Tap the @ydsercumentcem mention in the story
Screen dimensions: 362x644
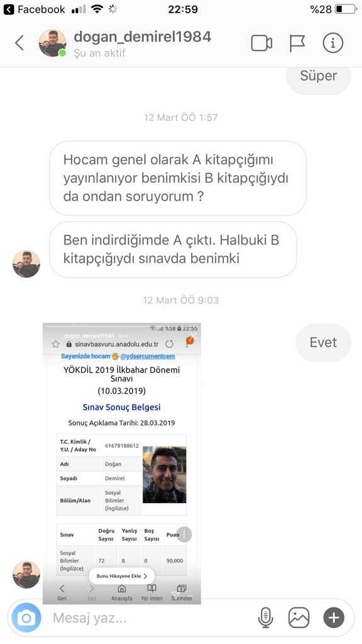pyautogui.click(x=147, y=356)
